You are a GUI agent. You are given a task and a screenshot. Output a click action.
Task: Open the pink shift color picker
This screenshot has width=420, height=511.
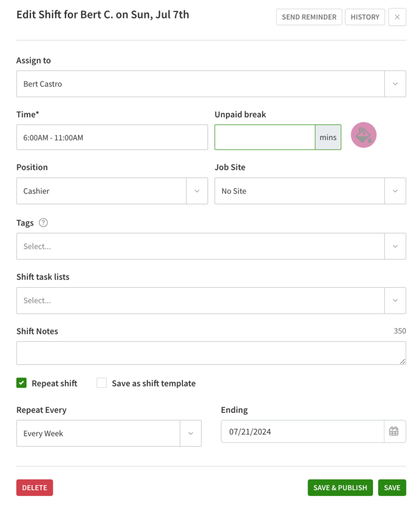[363, 135]
